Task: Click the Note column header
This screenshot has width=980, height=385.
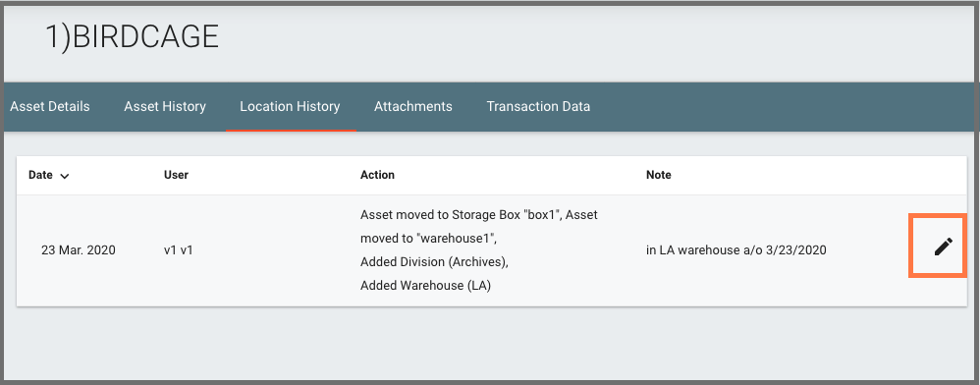Action: (659, 175)
